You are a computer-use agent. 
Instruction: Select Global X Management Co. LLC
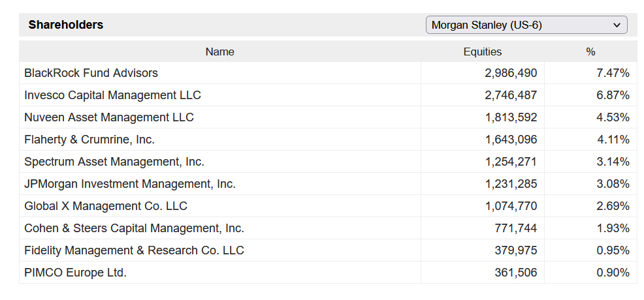point(106,206)
